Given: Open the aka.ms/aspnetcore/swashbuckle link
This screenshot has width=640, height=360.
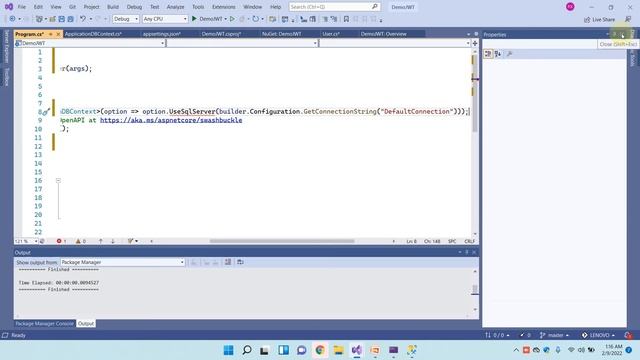Looking at the screenshot, I should coord(171,120).
